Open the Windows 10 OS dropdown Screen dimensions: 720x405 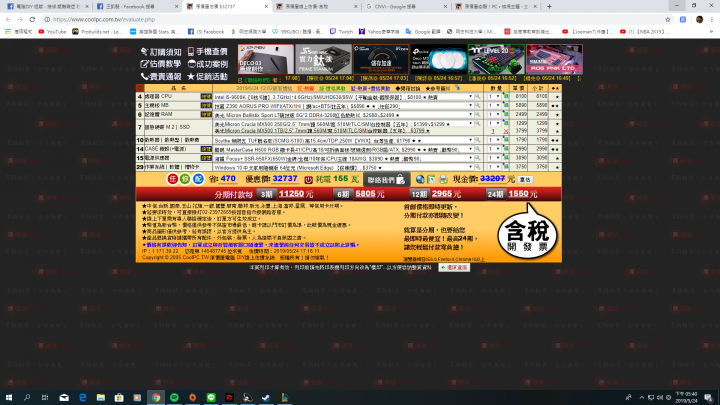[343, 168]
